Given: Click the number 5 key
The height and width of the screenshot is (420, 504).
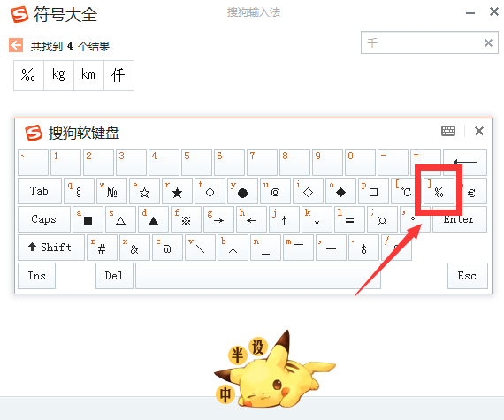Looking at the screenshot, I should (x=196, y=163).
